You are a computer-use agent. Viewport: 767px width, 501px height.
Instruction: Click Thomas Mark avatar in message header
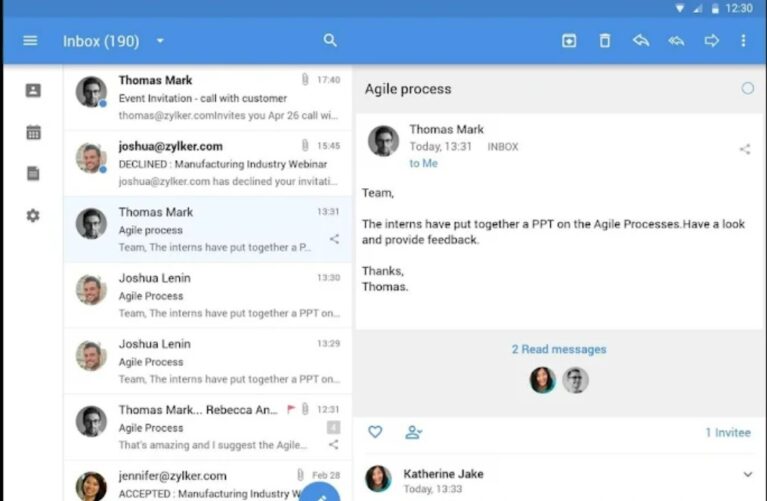[x=384, y=141]
